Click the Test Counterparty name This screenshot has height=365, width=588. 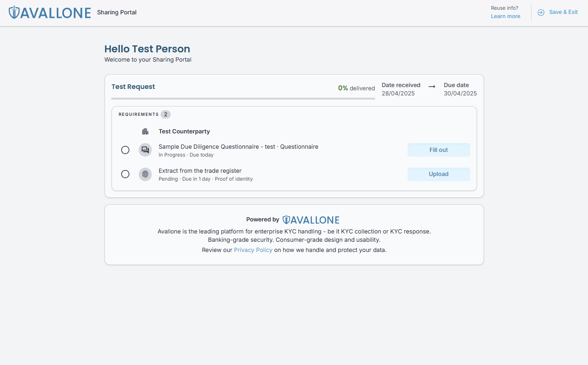point(184,132)
